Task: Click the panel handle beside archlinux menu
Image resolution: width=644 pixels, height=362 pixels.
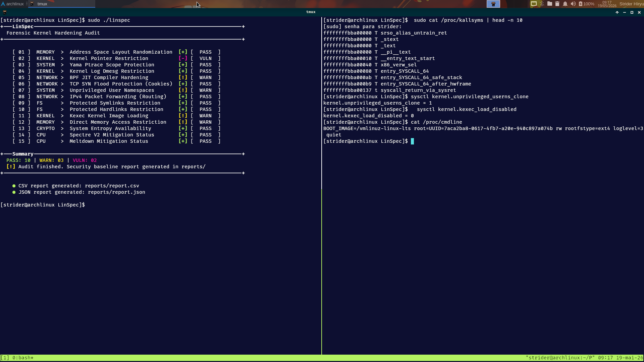Action: (26, 4)
